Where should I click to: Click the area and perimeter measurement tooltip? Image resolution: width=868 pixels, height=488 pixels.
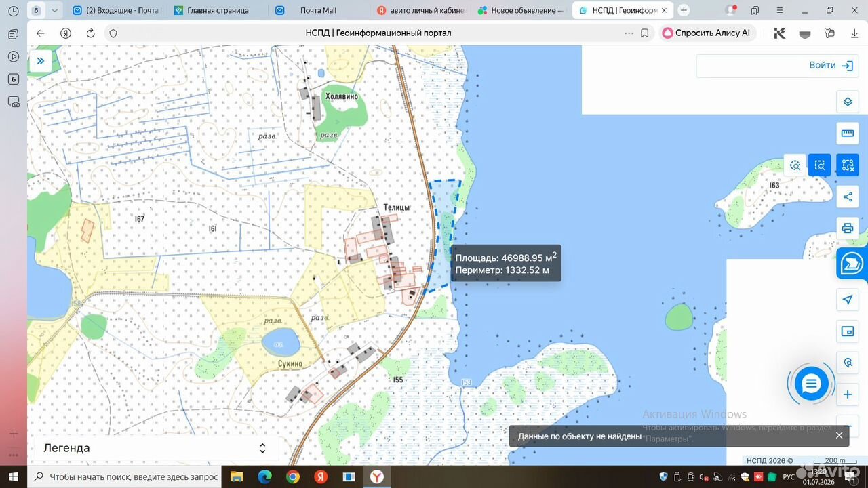tap(506, 264)
